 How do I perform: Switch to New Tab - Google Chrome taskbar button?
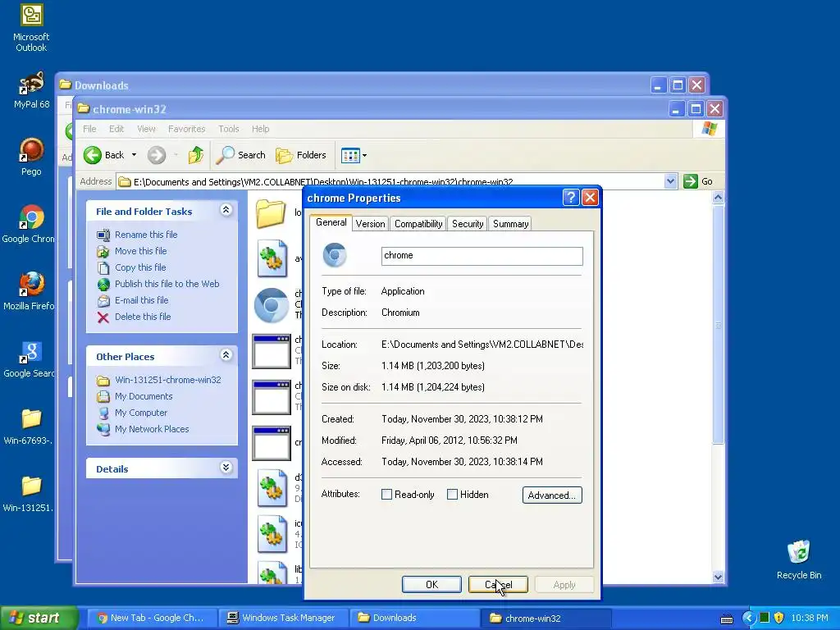click(151, 619)
